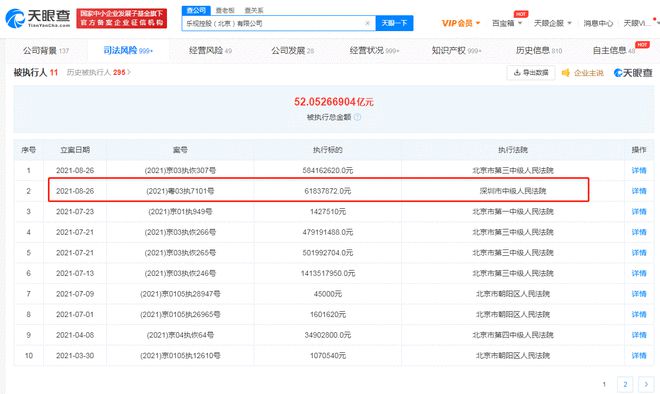
Task: Open 详情 for case 京0105执28947号
Action: click(639, 294)
